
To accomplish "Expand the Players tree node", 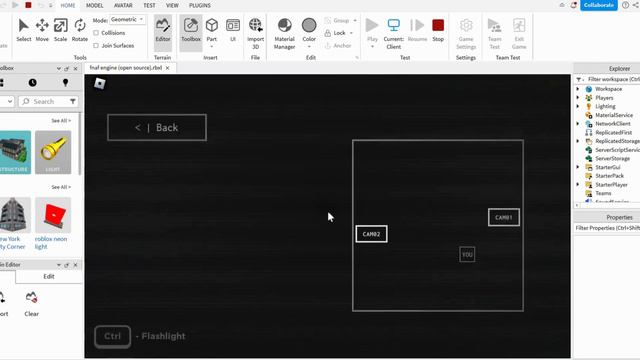I will (x=578, y=98).
